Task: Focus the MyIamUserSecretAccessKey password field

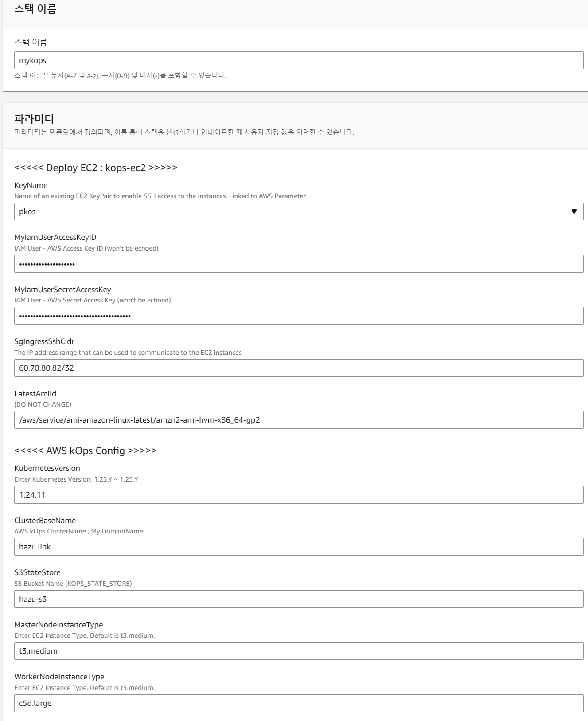Action: coord(299,316)
